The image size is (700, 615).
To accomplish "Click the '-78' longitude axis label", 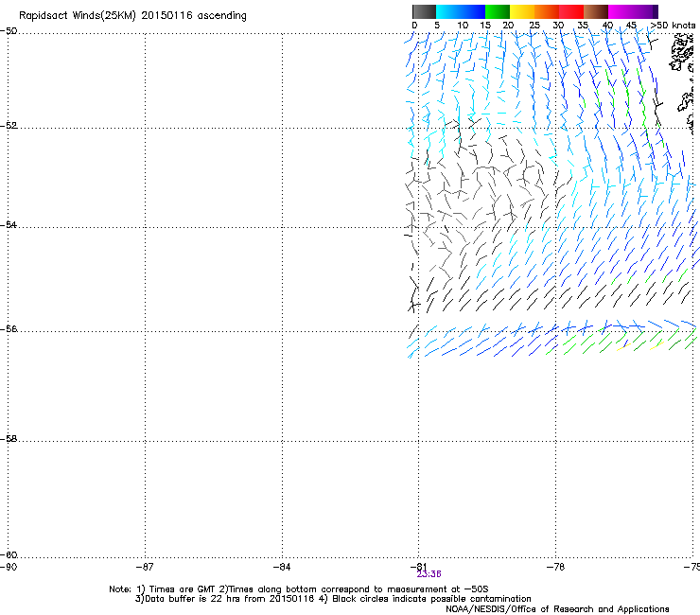I will [x=556, y=567].
